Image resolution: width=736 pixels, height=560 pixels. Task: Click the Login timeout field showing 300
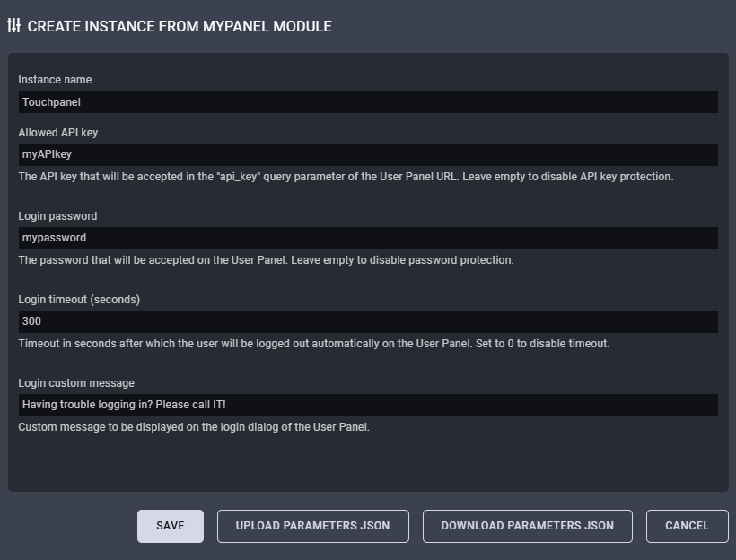click(368, 321)
